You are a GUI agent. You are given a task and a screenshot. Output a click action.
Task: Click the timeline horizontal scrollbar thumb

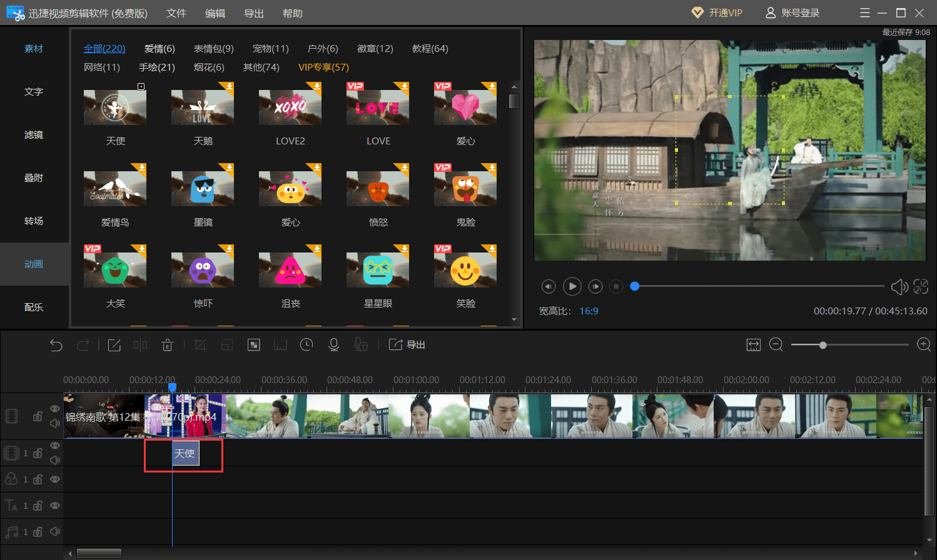pos(99,553)
